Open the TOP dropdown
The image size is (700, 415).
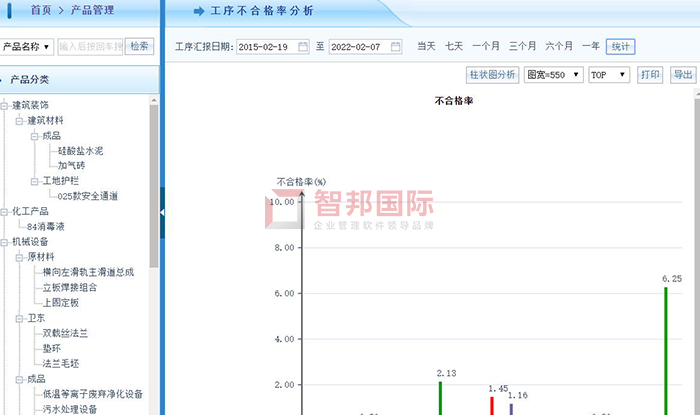click(x=609, y=75)
